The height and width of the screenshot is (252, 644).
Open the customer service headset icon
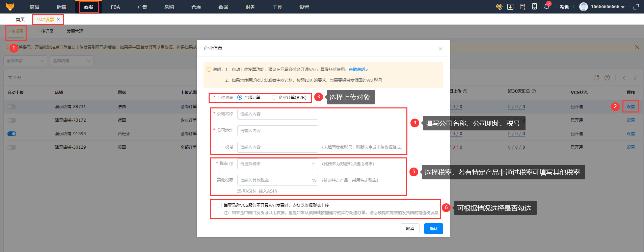(x=499, y=7)
